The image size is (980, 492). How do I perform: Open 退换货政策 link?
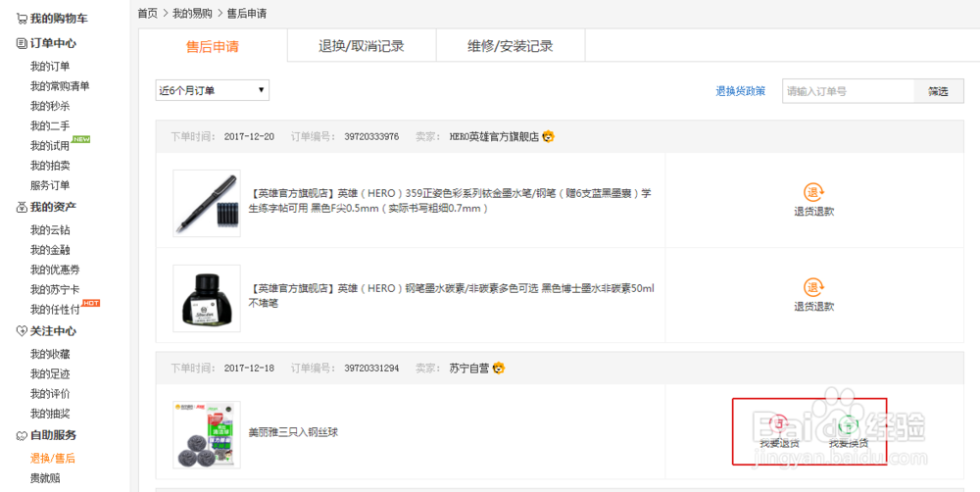(x=741, y=91)
